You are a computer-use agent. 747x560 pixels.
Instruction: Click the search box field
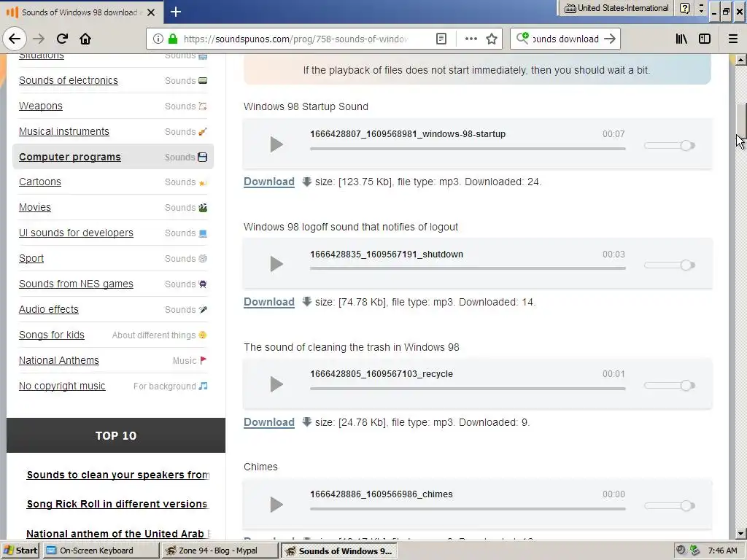click(565, 39)
